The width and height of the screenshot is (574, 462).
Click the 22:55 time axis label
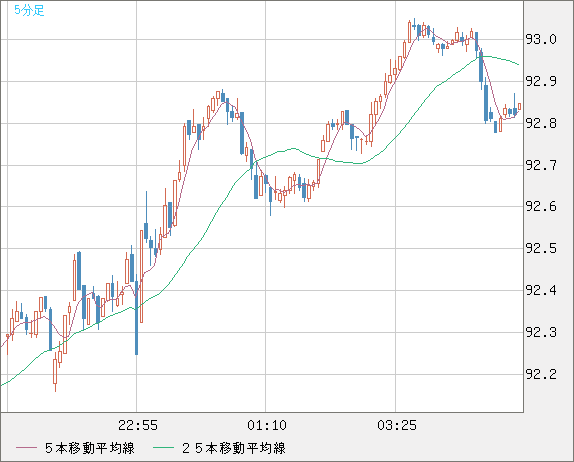pos(138,425)
